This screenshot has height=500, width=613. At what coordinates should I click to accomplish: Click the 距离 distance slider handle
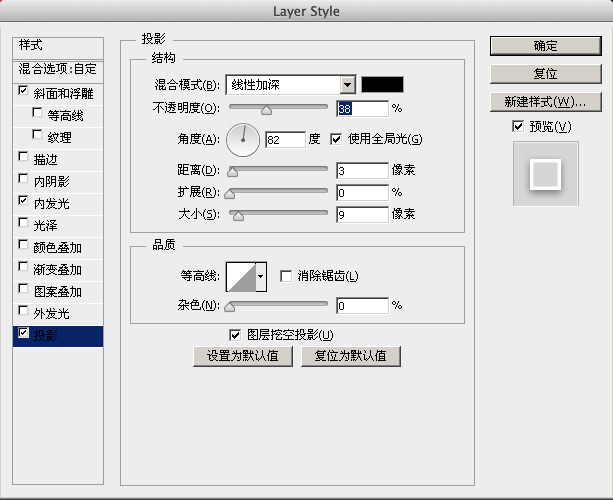click(233, 172)
